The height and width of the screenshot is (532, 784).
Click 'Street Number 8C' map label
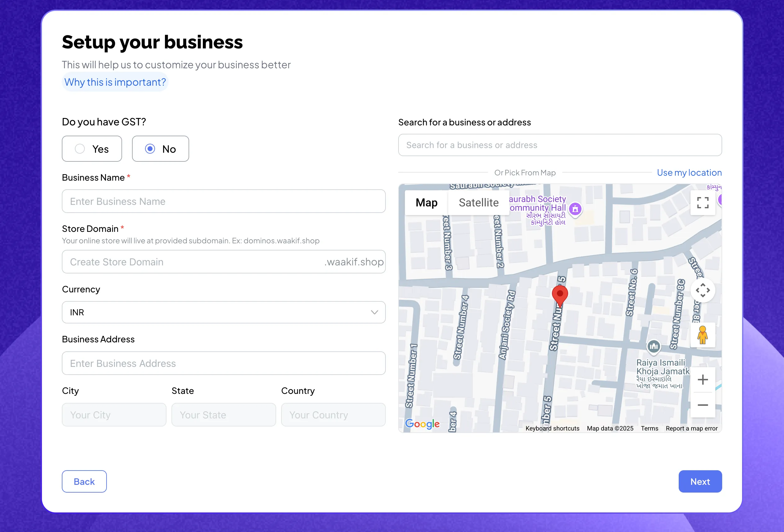pos(677,314)
